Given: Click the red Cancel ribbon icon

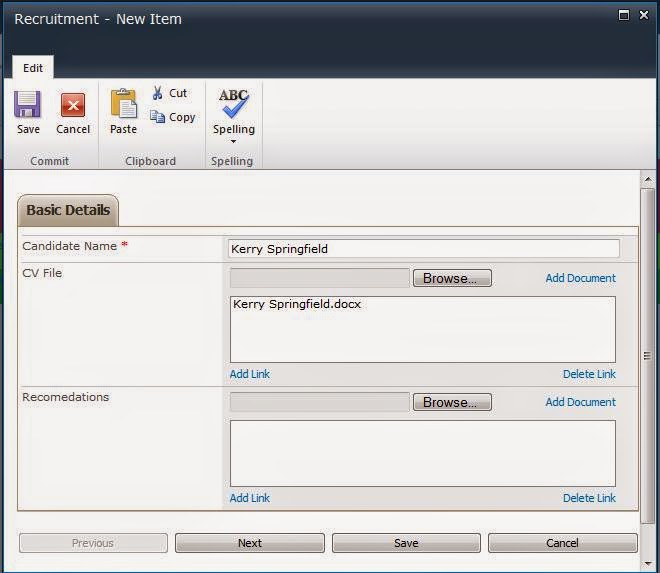Looking at the screenshot, I should 73,105.
